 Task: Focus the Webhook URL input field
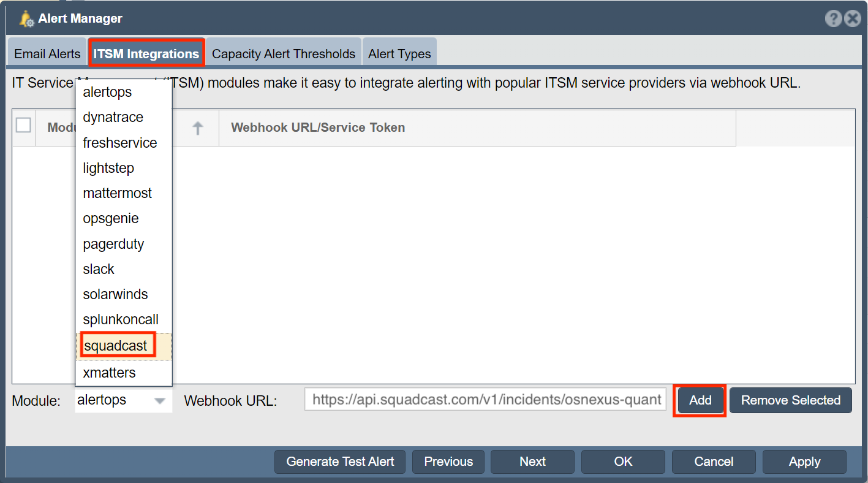point(486,400)
